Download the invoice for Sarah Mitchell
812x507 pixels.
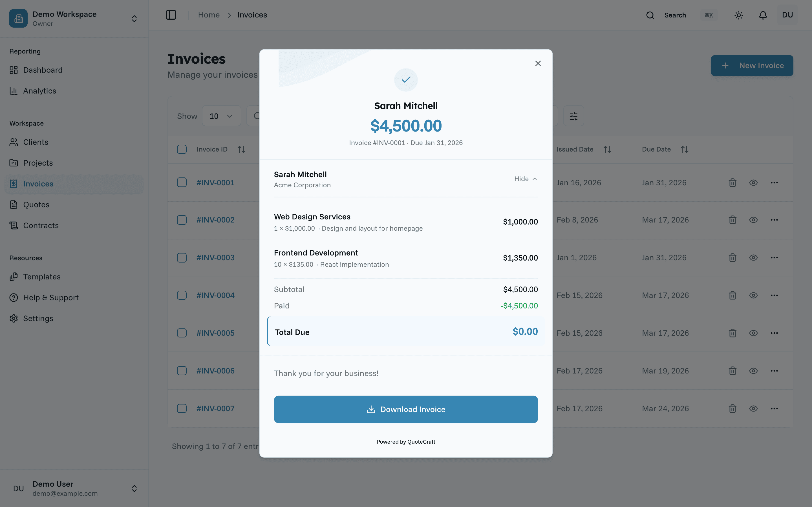pos(406,409)
